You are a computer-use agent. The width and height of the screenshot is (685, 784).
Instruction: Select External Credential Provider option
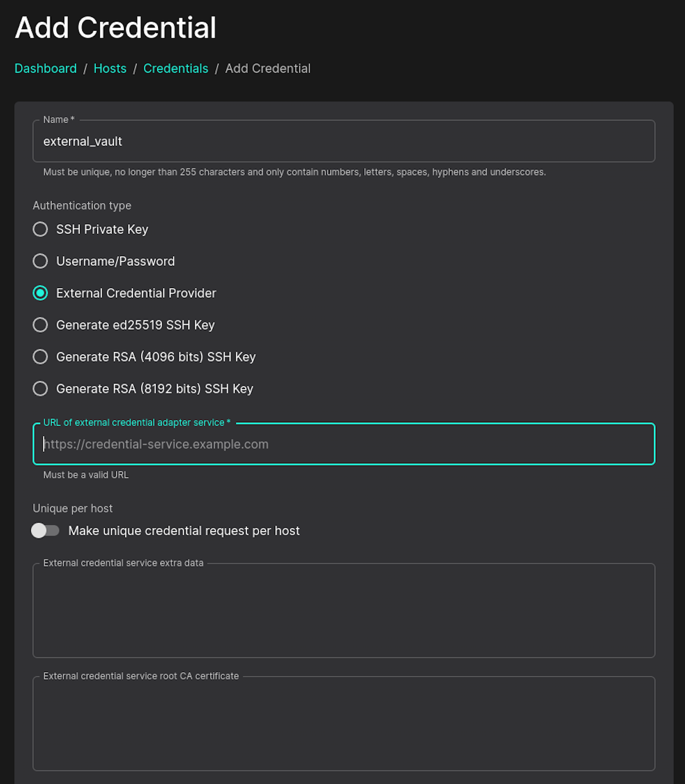40,293
